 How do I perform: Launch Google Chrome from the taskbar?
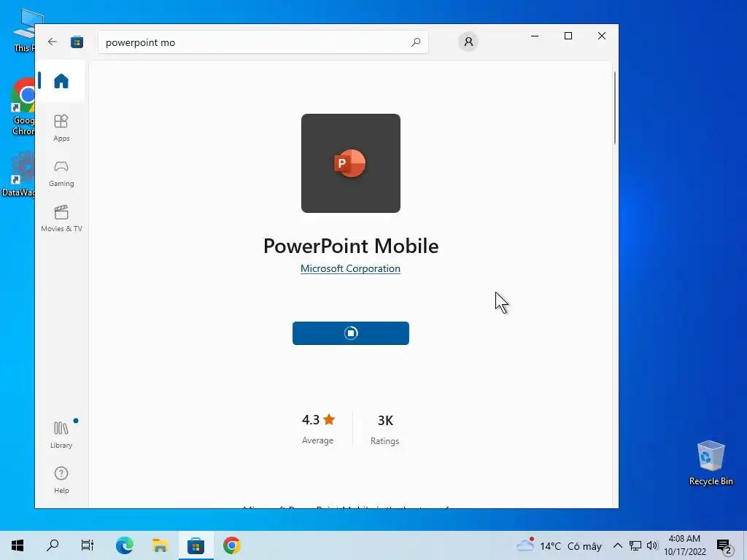click(x=231, y=545)
